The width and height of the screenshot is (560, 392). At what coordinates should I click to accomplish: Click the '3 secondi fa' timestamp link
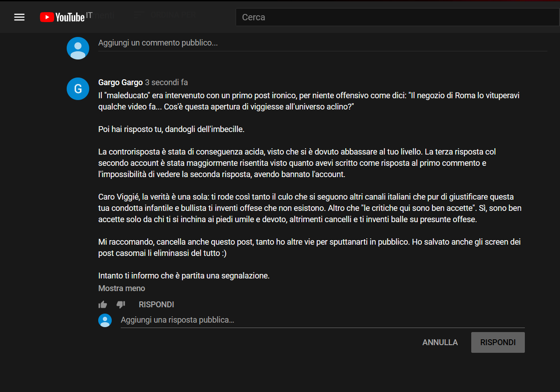point(166,82)
